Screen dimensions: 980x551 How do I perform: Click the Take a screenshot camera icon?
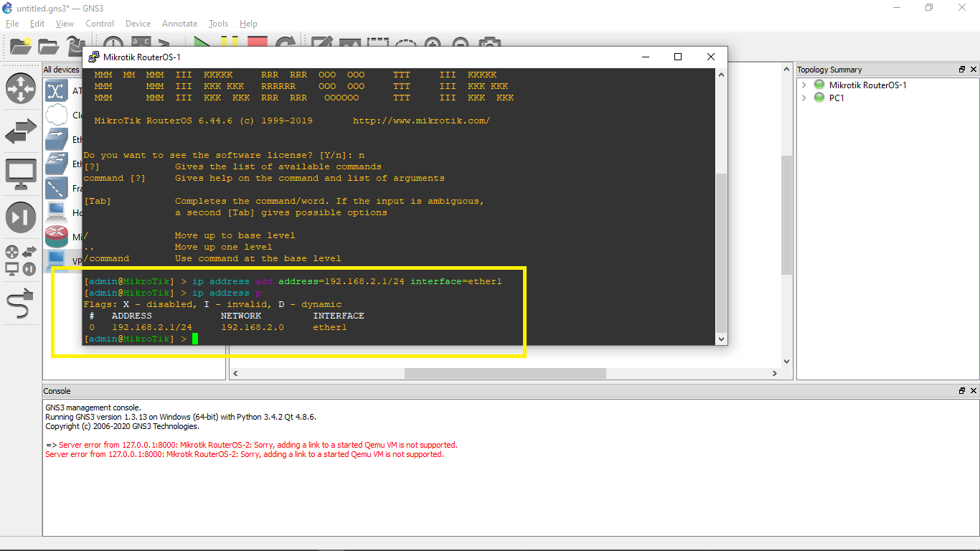point(489,43)
